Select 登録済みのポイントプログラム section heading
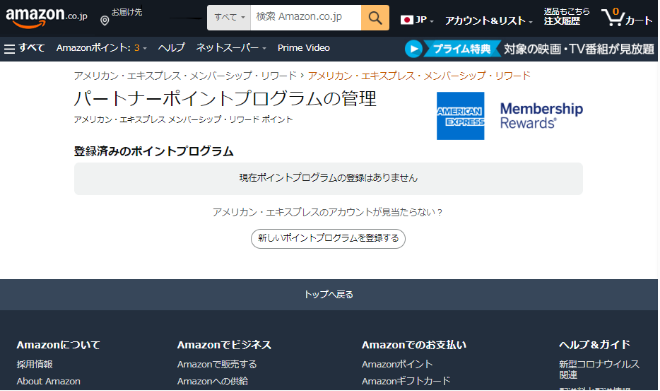 (x=154, y=151)
